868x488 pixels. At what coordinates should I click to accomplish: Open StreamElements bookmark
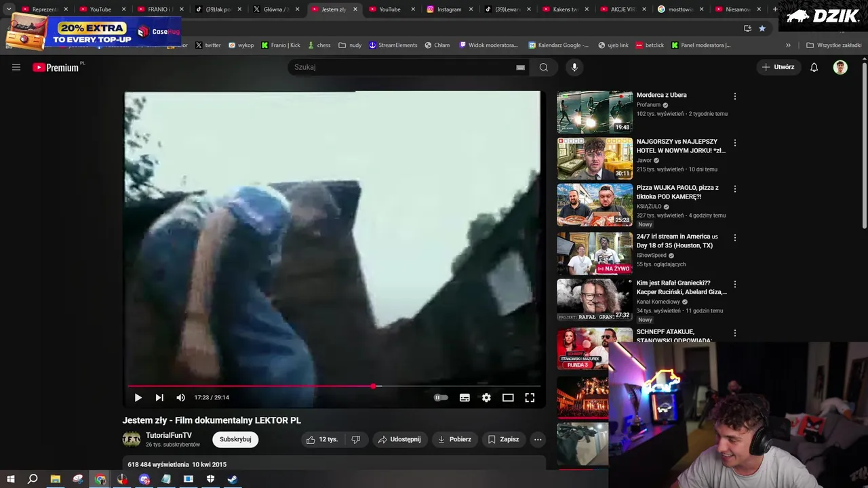point(393,45)
